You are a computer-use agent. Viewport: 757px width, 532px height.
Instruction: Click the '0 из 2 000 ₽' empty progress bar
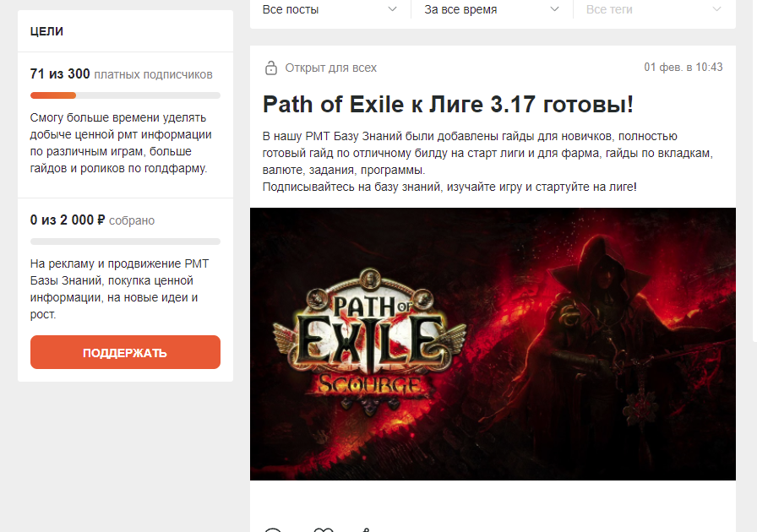pos(125,242)
